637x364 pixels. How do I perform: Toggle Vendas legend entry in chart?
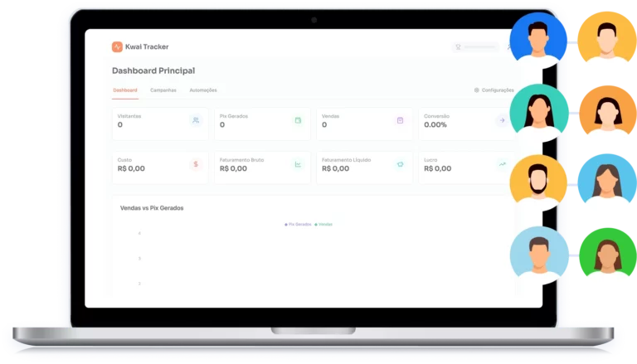[323, 224]
